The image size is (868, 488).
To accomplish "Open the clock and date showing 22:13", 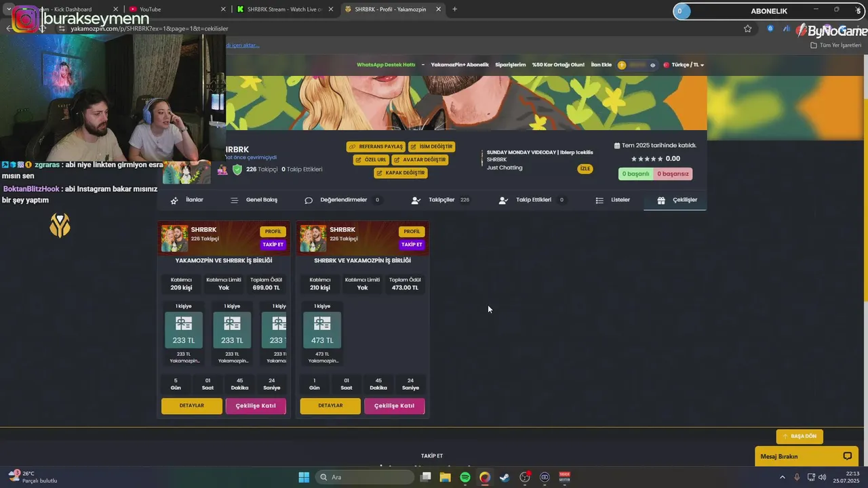I will 846,477.
